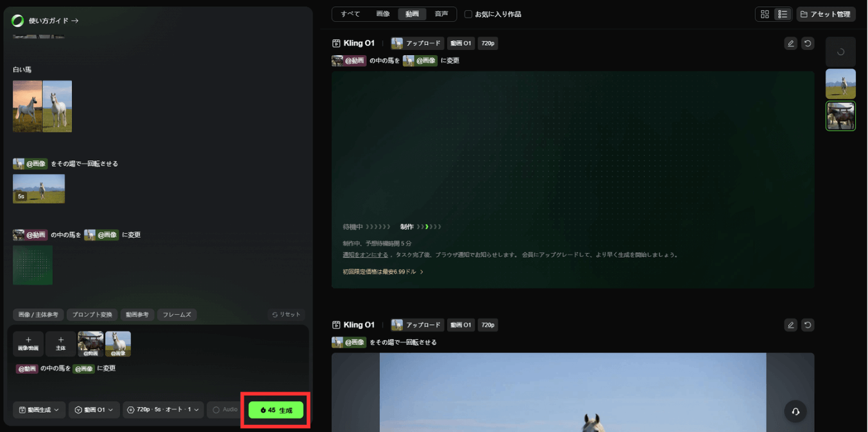Open アセット管理 asset management
Viewport: 868px width, 432px height.
coord(825,14)
